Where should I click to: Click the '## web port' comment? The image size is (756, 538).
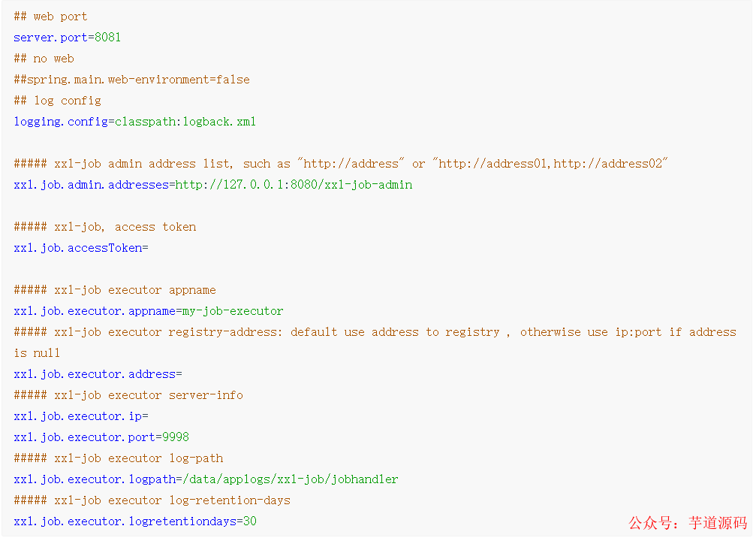pyautogui.click(x=50, y=17)
